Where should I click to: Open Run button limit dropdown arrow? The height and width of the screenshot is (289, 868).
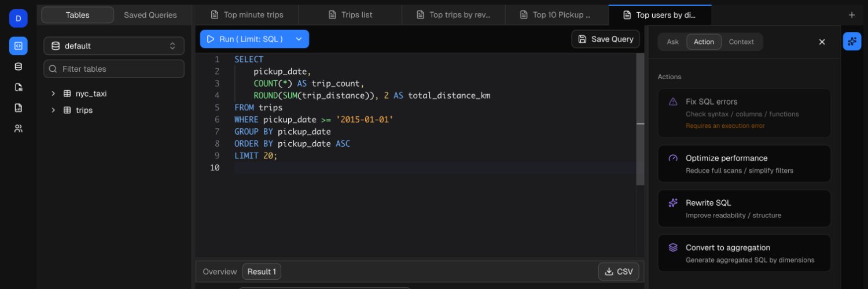click(x=299, y=39)
